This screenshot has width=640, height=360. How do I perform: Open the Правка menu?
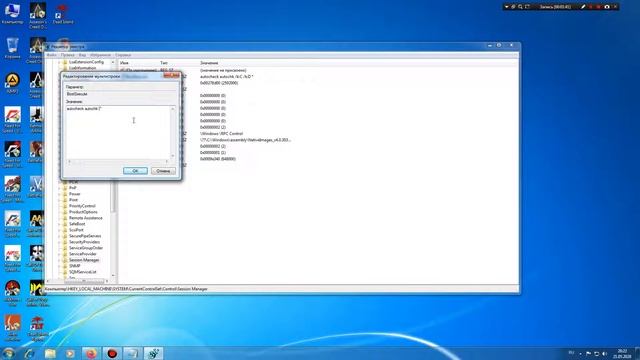(x=68, y=55)
